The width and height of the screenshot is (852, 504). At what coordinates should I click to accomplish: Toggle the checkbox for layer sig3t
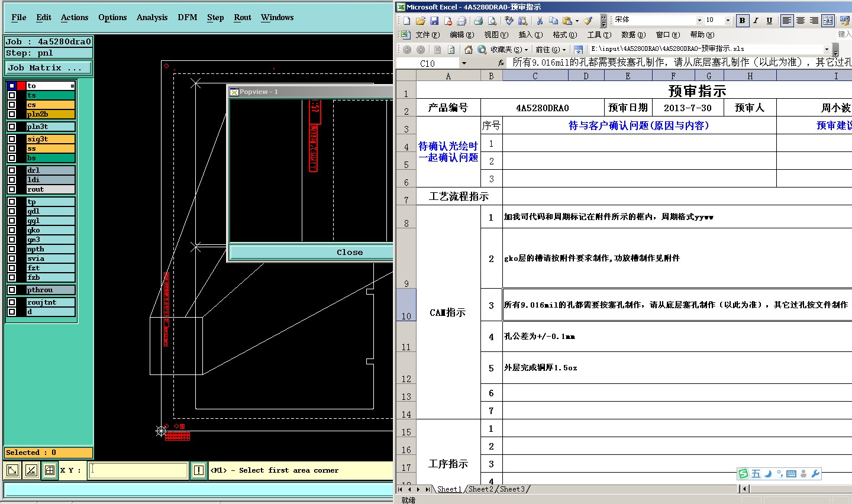coord(11,139)
